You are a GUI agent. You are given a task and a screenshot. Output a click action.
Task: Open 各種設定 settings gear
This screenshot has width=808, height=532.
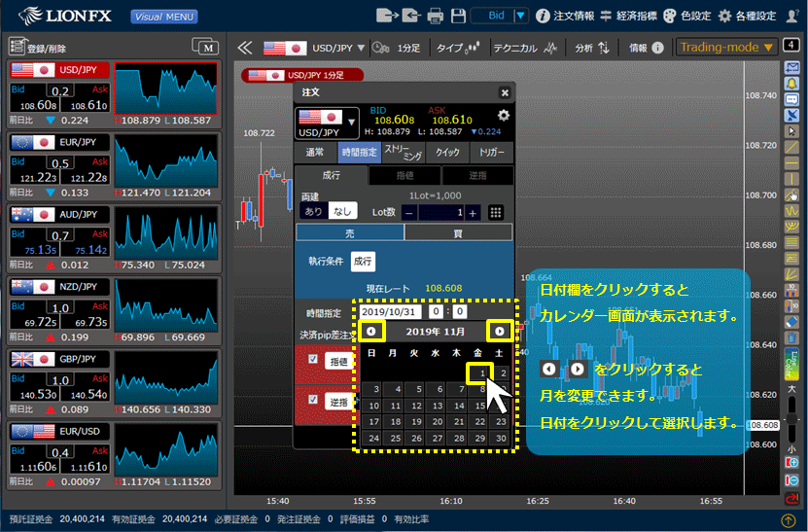(747, 16)
